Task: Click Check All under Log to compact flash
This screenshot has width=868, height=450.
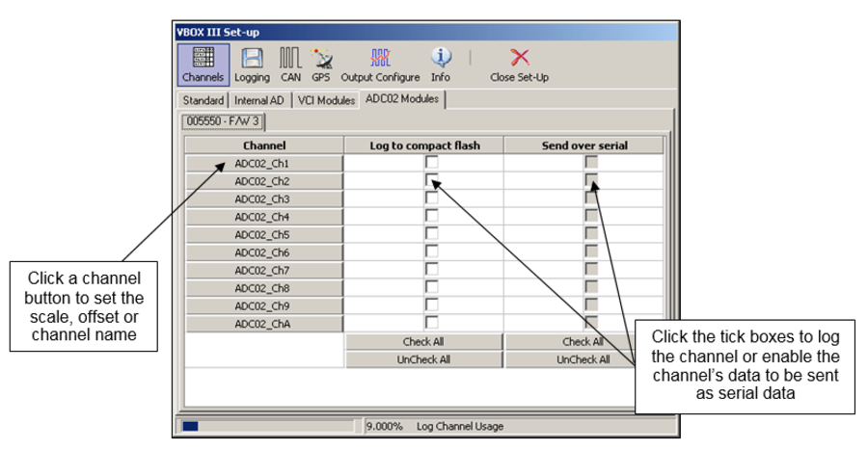Action: click(x=423, y=342)
